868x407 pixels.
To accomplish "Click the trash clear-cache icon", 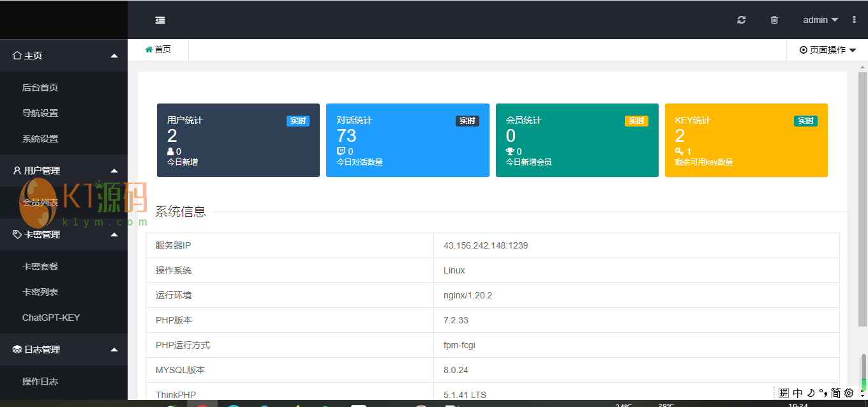I will [x=774, y=20].
